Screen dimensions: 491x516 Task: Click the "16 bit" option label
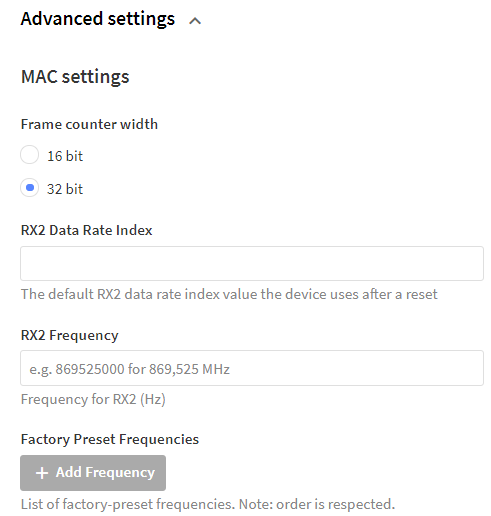tap(65, 156)
